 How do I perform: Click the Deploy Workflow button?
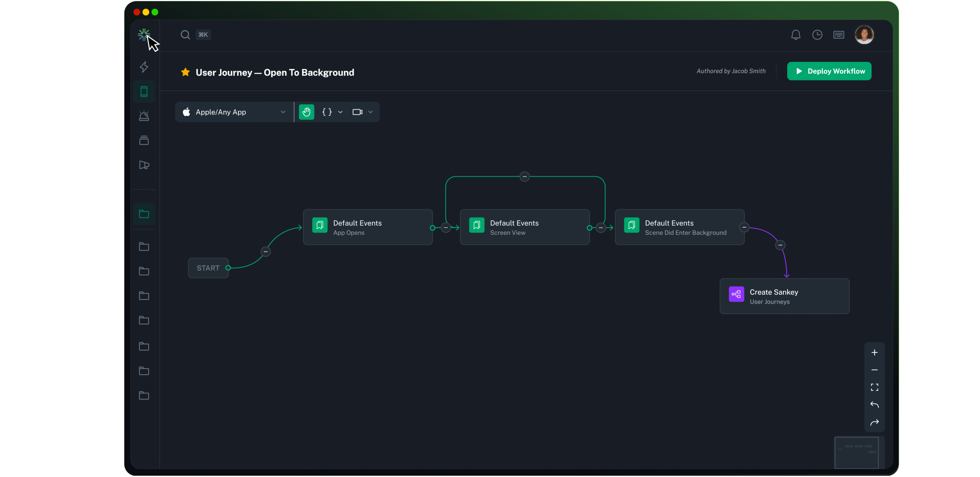coord(829,71)
